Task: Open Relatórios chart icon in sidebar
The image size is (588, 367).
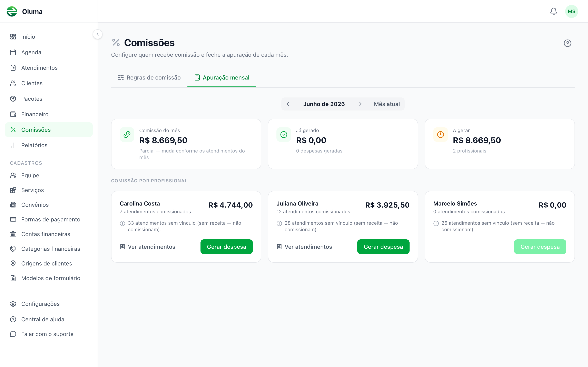Action: (x=13, y=145)
